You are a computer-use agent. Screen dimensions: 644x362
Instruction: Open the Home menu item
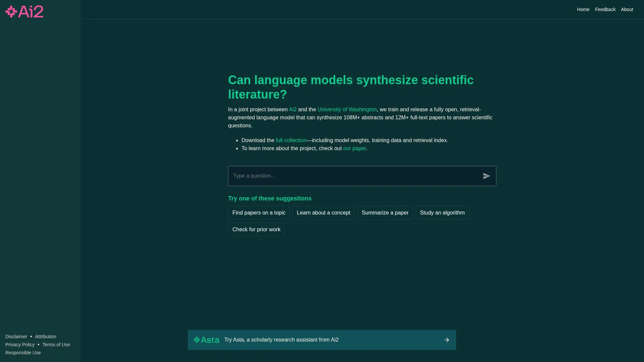583,9
